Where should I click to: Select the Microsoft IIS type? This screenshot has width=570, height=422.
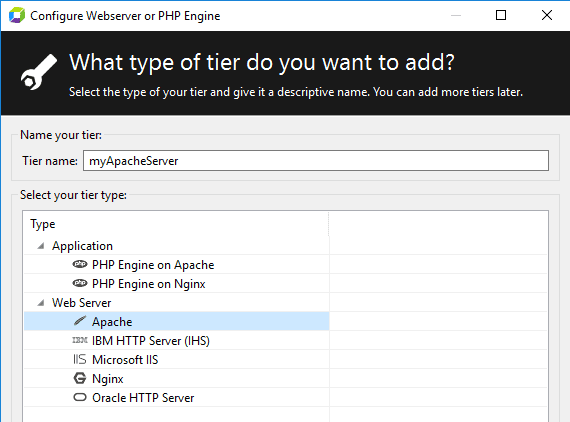point(177,359)
